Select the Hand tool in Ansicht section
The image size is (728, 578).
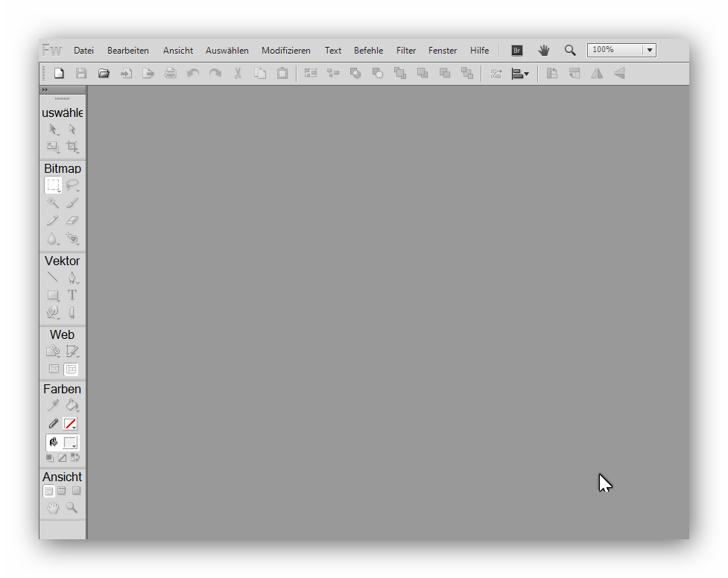tap(53, 508)
